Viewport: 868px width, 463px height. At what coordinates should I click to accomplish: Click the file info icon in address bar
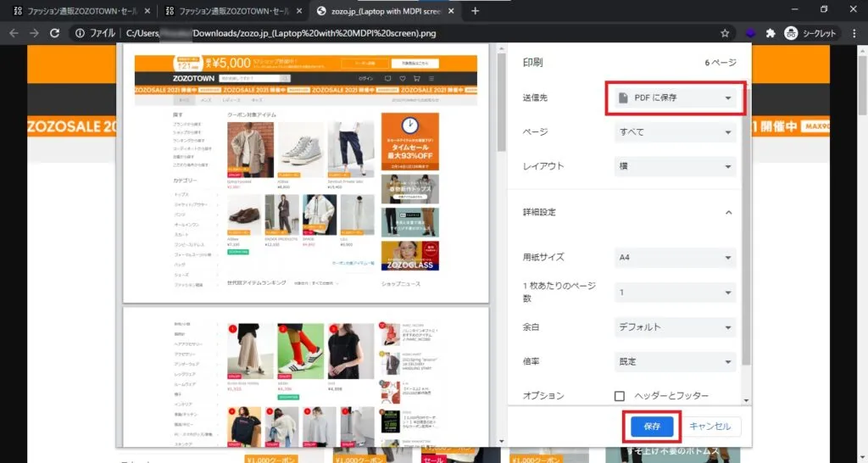click(x=81, y=33)
